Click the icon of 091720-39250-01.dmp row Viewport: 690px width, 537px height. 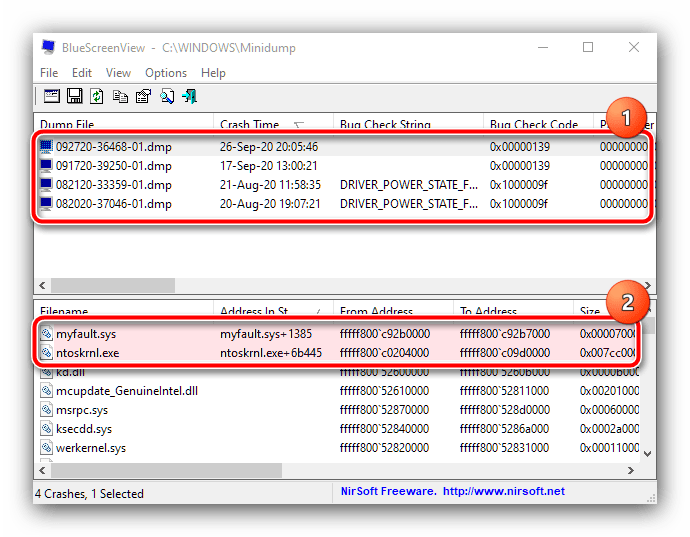pyautogui.click(x=46, y=166)
